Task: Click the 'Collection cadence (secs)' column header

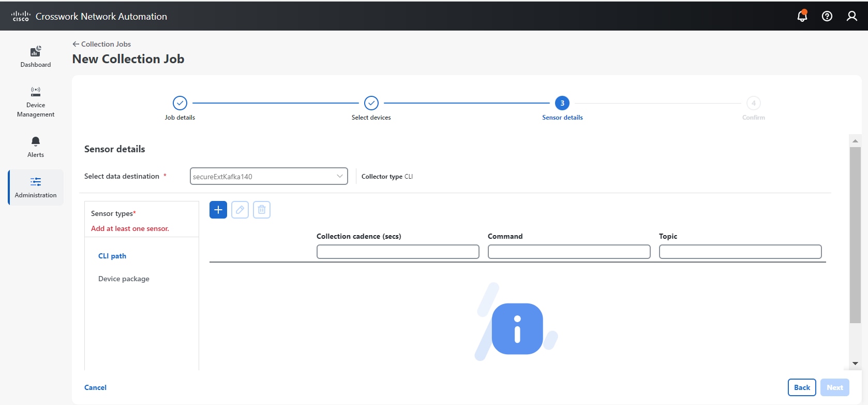Action: coord(359,236)
